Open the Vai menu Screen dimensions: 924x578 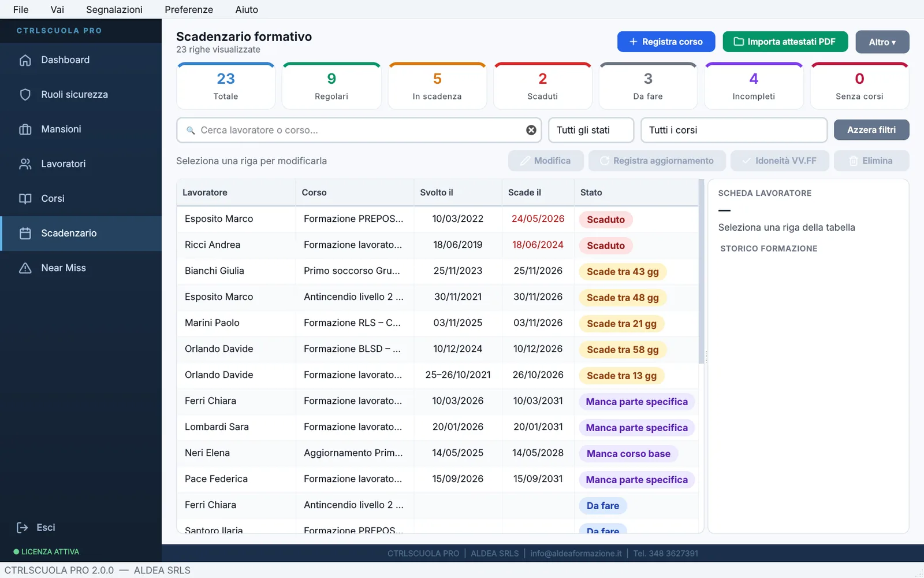pos(57,9)
